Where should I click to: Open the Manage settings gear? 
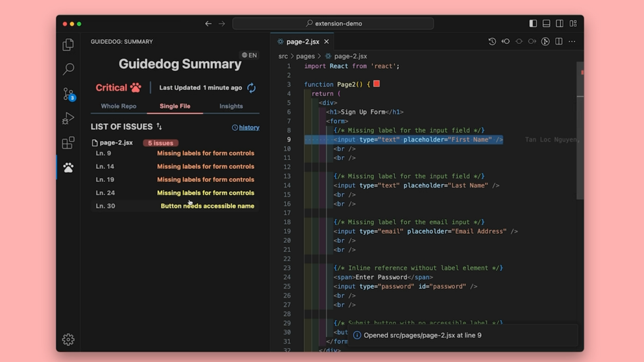coord(68,340)
